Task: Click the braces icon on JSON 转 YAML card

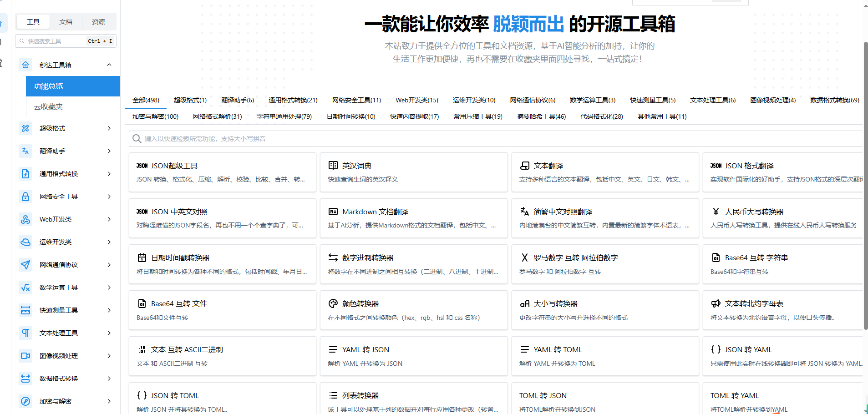Action: (716, 349)
